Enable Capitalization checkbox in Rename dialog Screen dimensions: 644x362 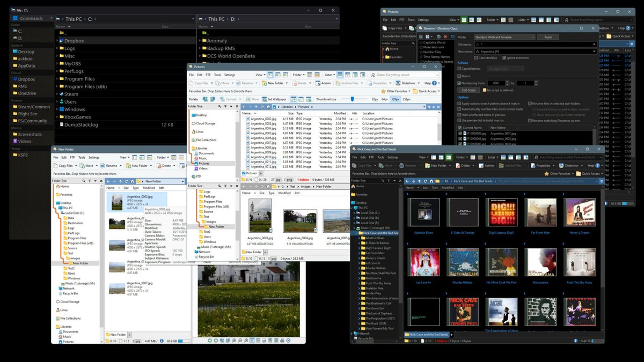coord(459,69)
